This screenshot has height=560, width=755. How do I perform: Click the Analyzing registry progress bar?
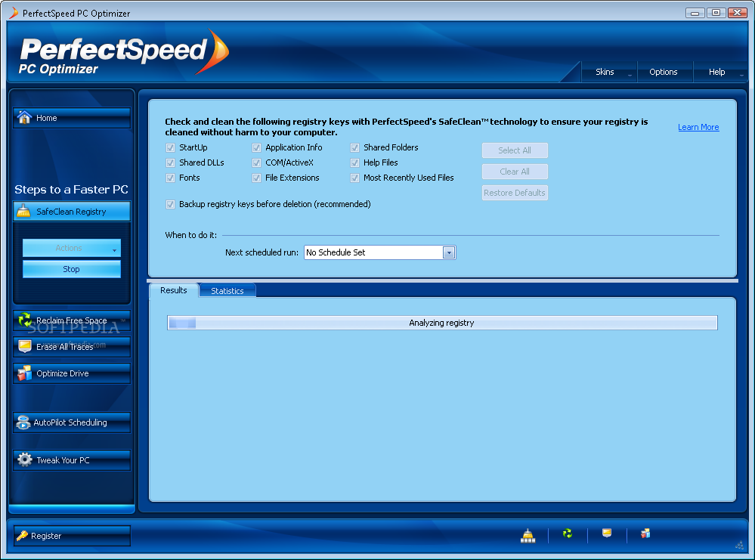coord(442,323)
